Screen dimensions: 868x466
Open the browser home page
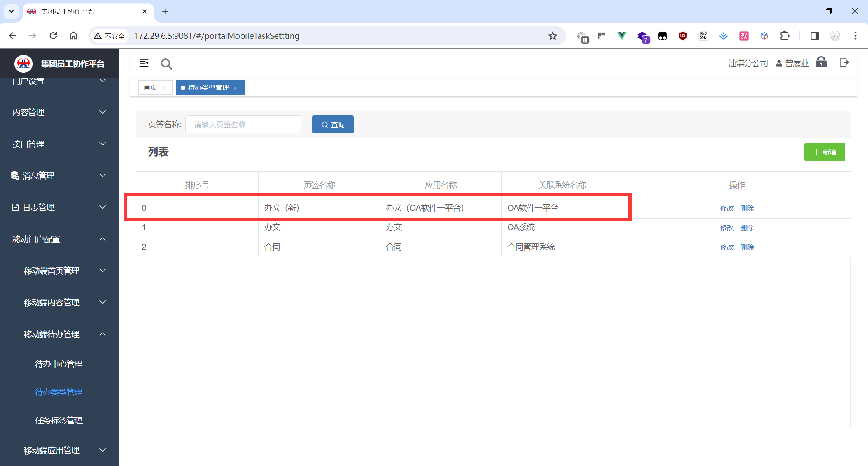(x=73, y=36)
